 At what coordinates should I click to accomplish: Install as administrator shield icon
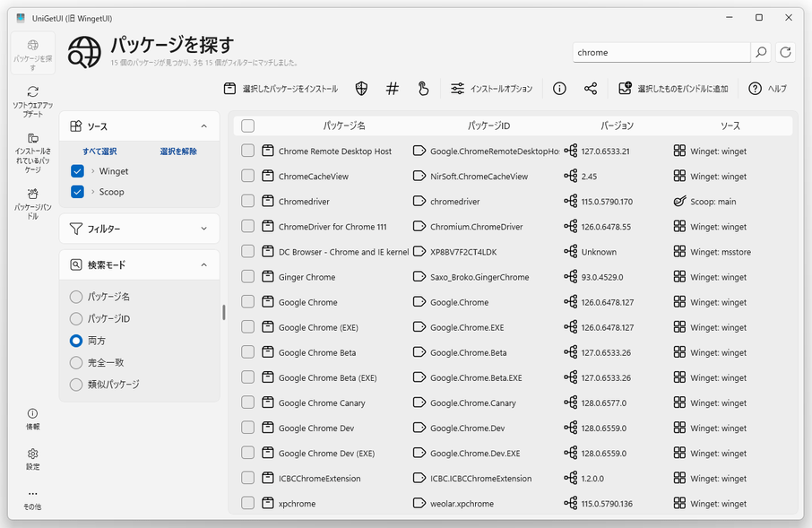pos(361,89)
